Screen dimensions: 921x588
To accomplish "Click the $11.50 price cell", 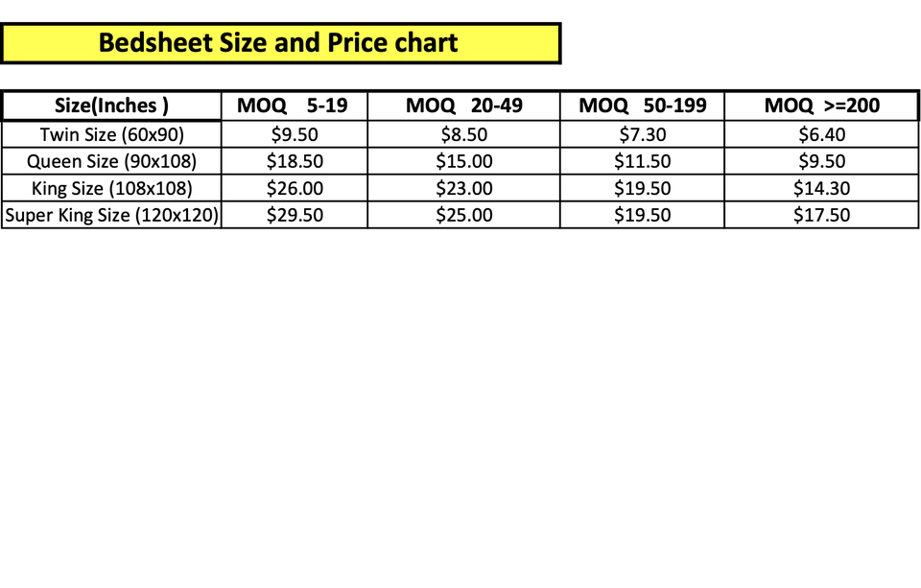I will pyautogui.click(x=642, y=161).
